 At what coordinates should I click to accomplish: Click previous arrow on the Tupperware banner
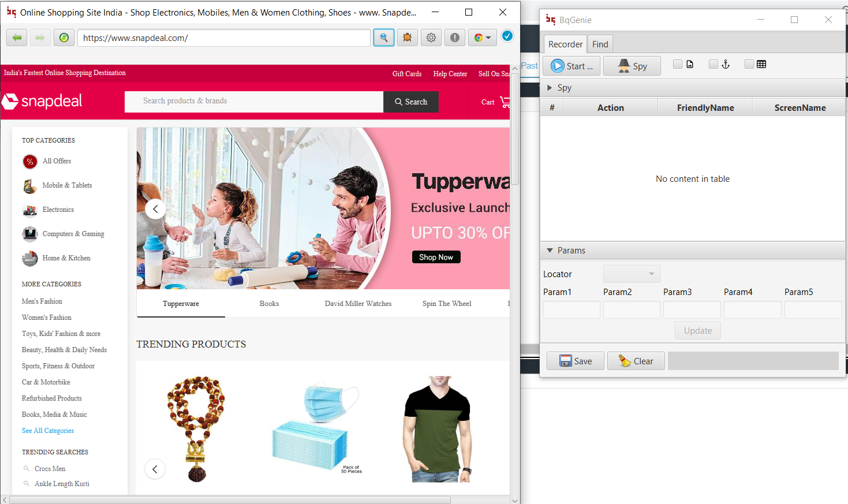pos(155,209)
